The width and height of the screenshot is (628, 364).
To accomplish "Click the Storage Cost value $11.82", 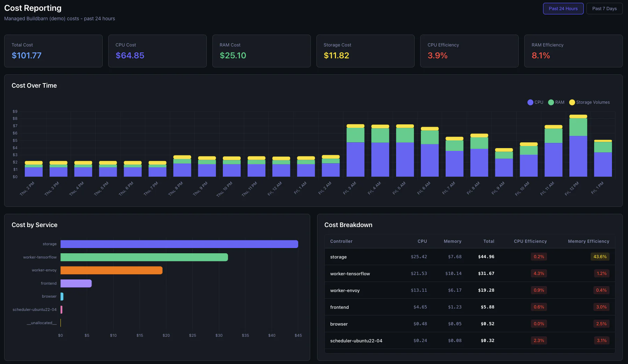I will (x=336, y=56).
